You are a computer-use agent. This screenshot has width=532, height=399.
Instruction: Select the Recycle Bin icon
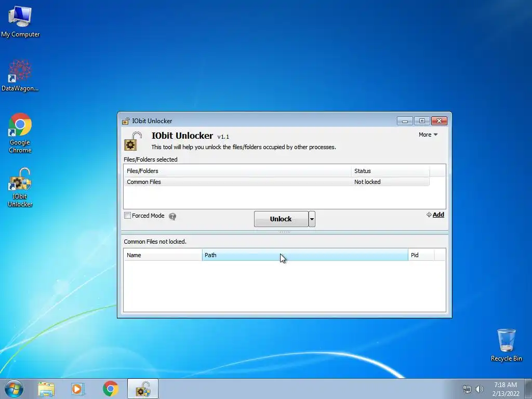506,345
